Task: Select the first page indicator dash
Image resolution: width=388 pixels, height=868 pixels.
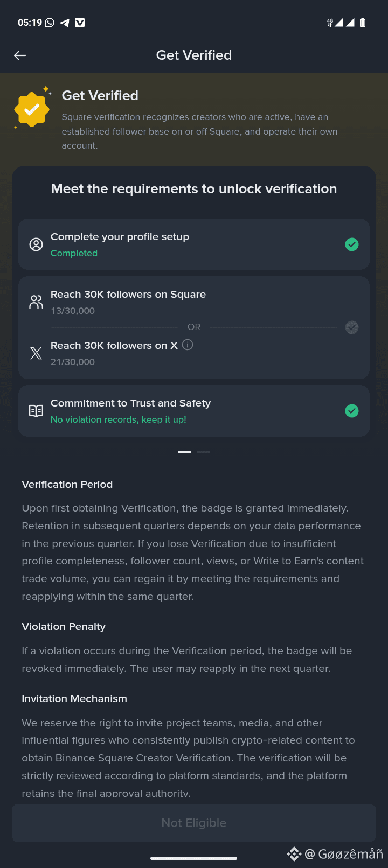Action: (184, 452)
